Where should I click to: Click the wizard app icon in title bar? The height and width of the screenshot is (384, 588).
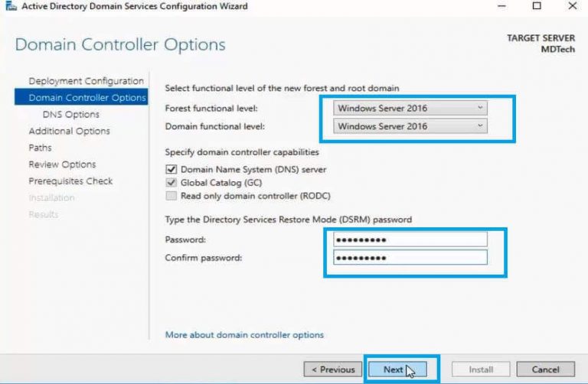[x=10, y=6]
